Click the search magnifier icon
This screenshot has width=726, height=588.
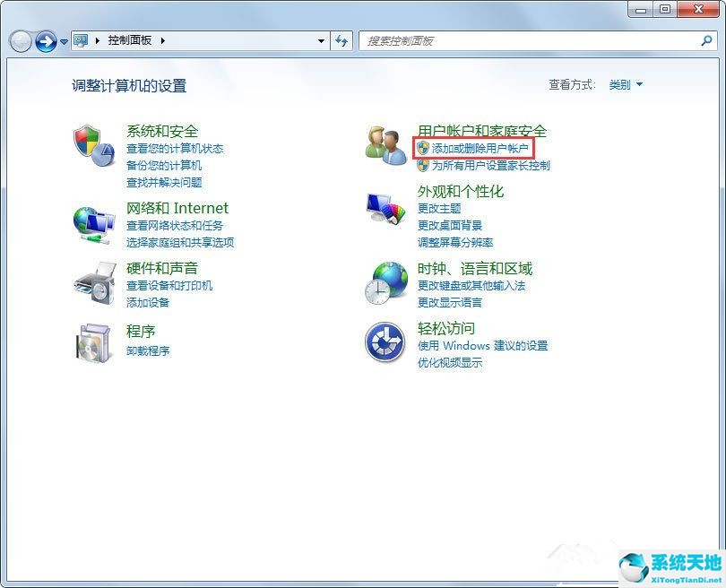click(x=708, y=40)
